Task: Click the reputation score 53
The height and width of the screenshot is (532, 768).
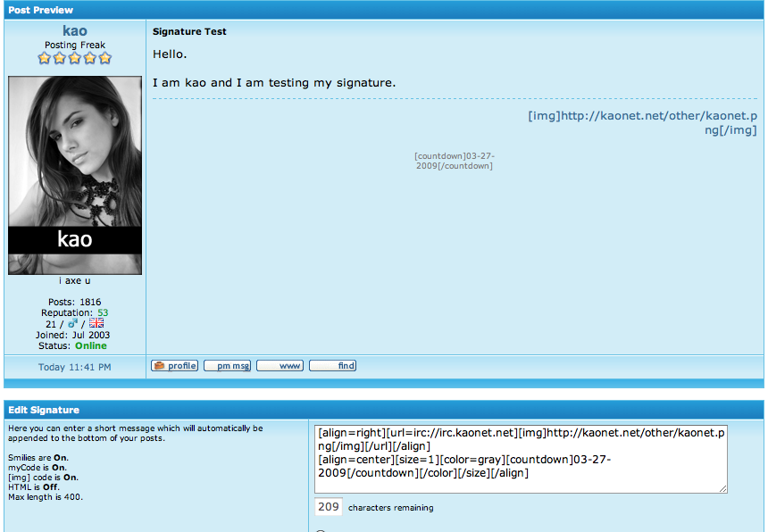Action: (x=103, y=313)
